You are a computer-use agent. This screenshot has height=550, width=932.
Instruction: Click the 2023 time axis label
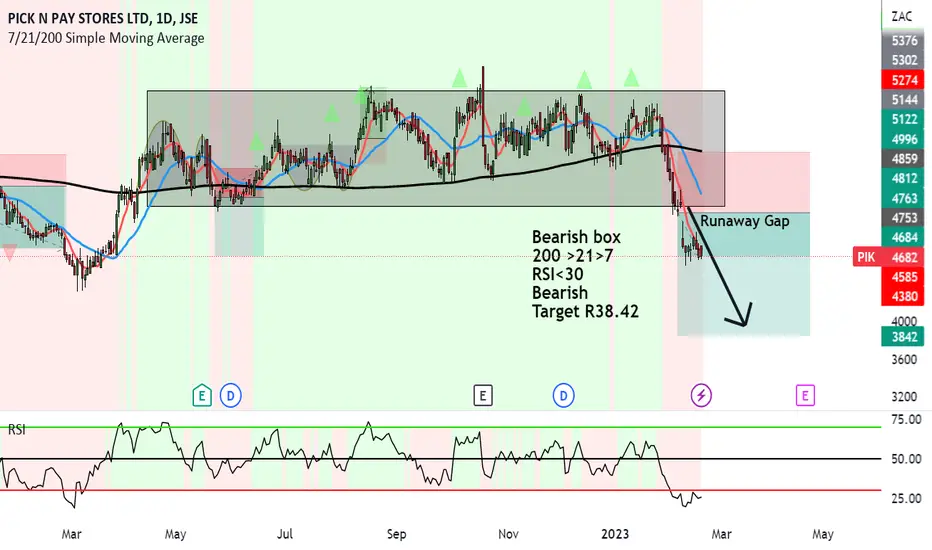click(615, 534)
